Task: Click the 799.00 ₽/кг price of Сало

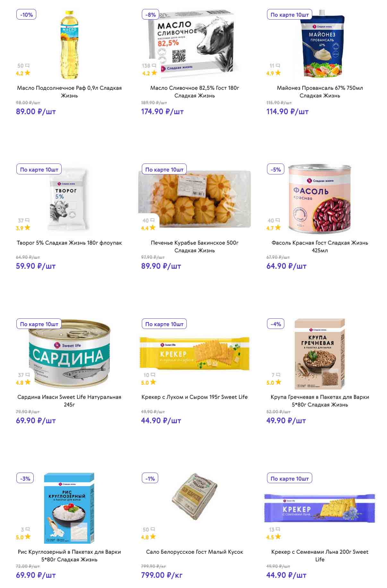Action: pyautogui.click(x=162, y=575)
